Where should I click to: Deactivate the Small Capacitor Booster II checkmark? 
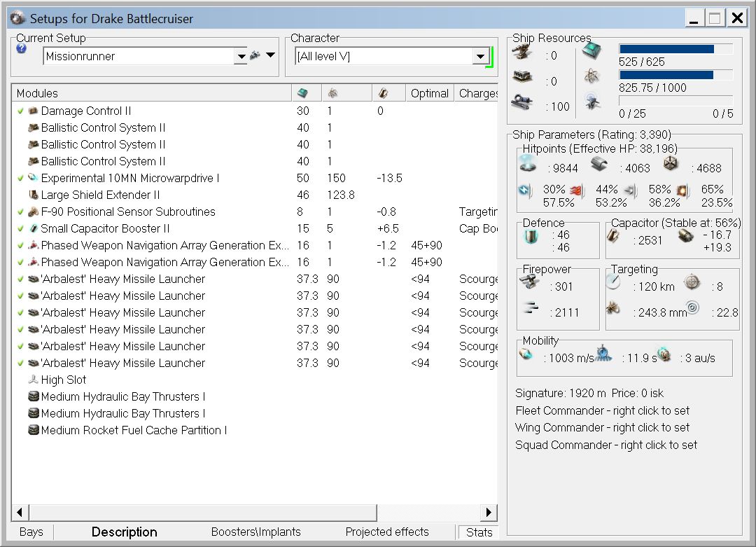(21, 228)
